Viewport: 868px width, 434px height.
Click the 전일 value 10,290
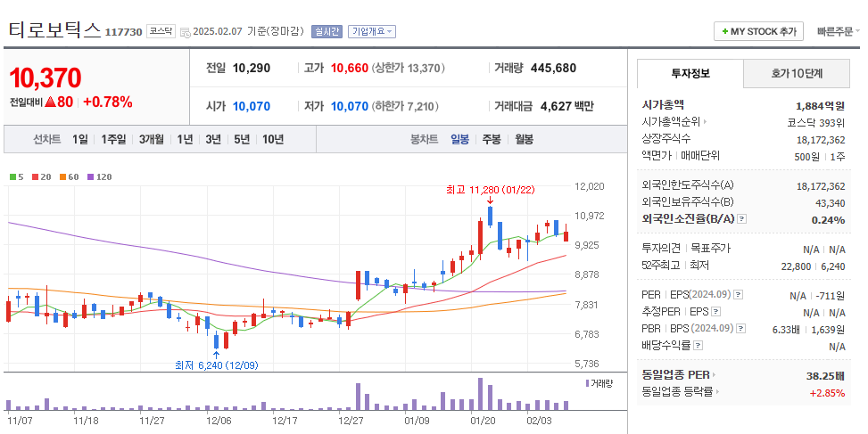pyautogui.click(x=252, y=68)
